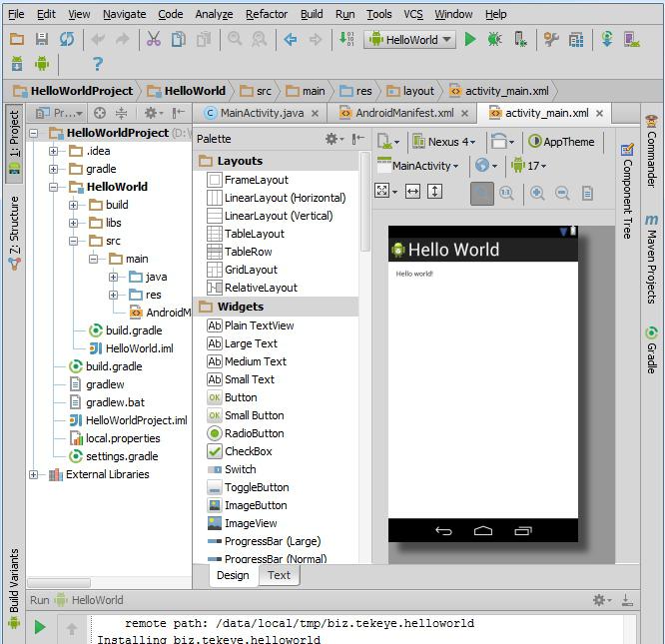
Task: Click Zoom In icon in designer
Action: point(537,193)
